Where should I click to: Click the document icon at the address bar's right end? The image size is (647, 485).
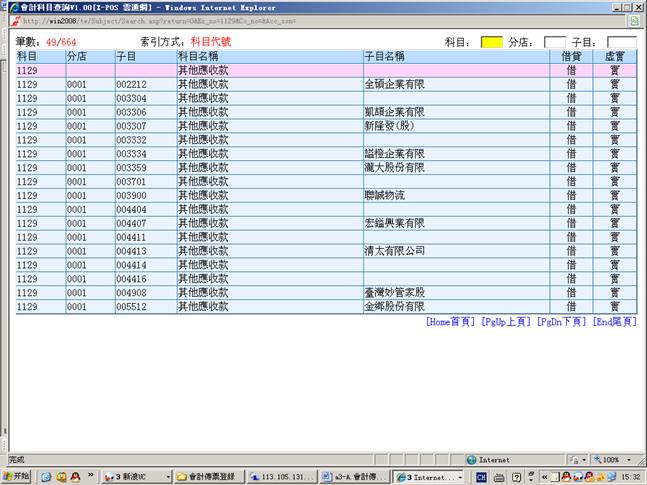(x=635, y=20)
